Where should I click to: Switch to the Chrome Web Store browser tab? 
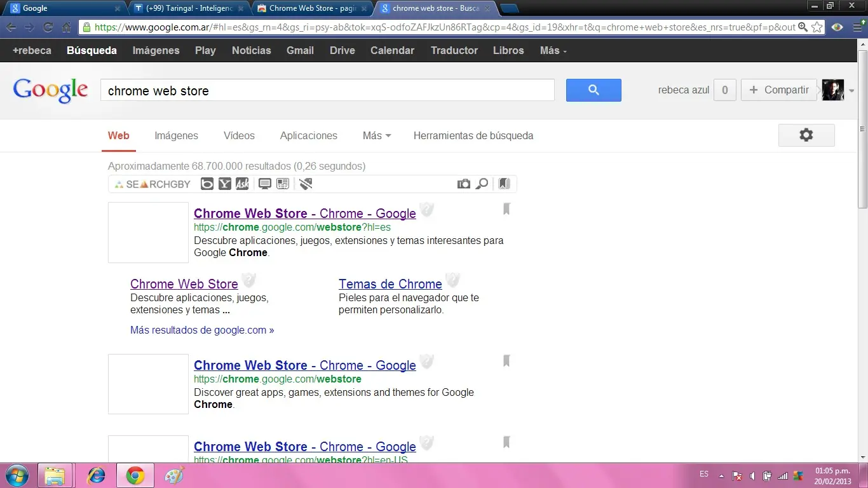coord(313,8)
